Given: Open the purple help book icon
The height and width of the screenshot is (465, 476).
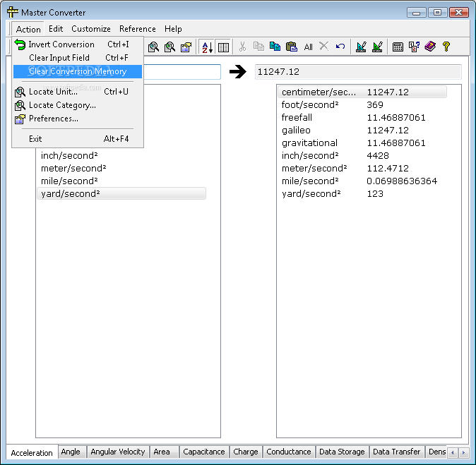Looking at the screenshot, I should (430, 47).
